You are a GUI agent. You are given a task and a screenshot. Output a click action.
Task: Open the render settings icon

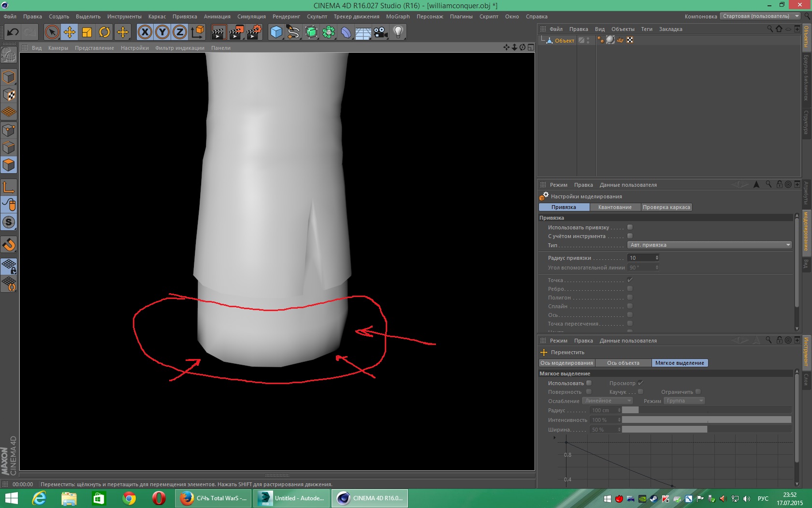click(254, 32)
